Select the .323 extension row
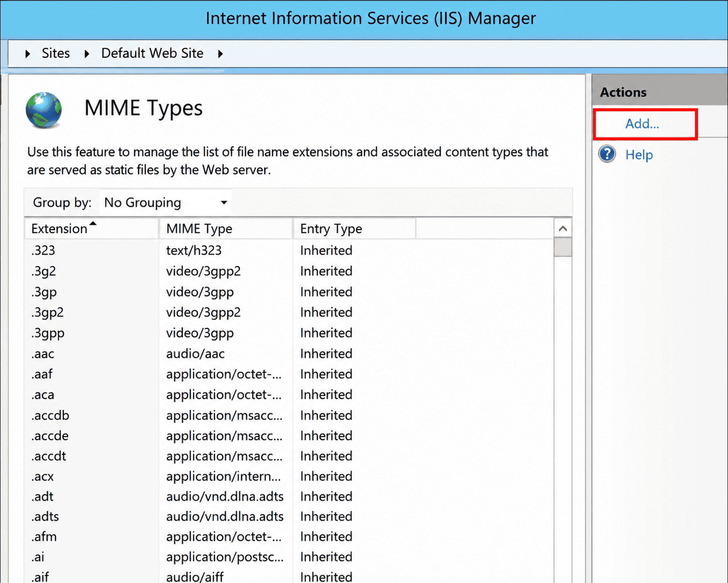The image size is (728, 583). pos(289,250)
